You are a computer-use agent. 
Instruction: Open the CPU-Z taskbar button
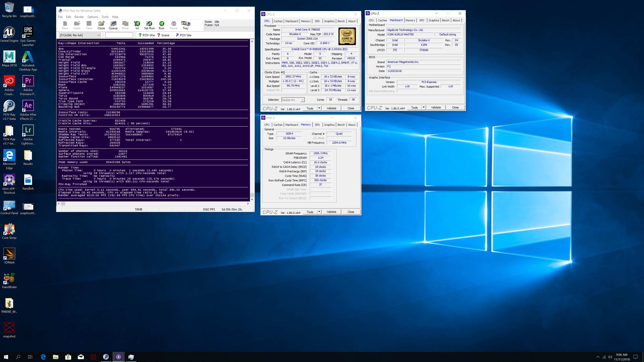(119, 357)
